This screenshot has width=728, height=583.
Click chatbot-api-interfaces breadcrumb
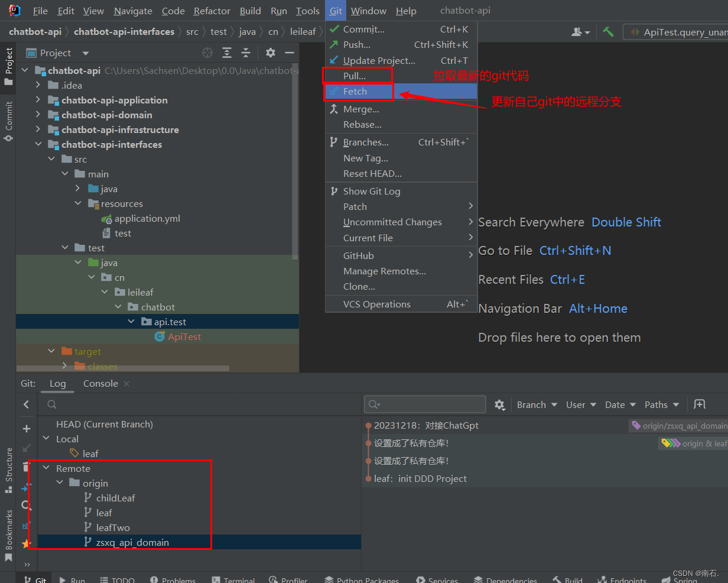[x=124, y=31]
